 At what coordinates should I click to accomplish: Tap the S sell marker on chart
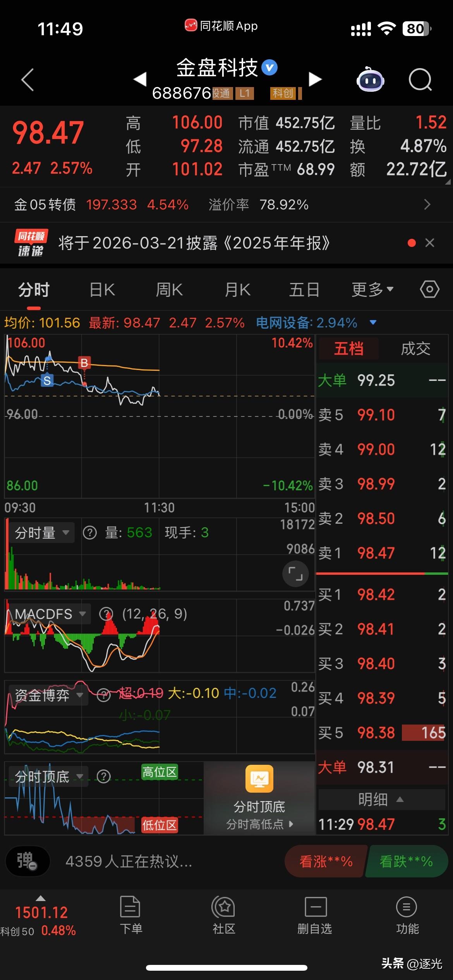47,380
